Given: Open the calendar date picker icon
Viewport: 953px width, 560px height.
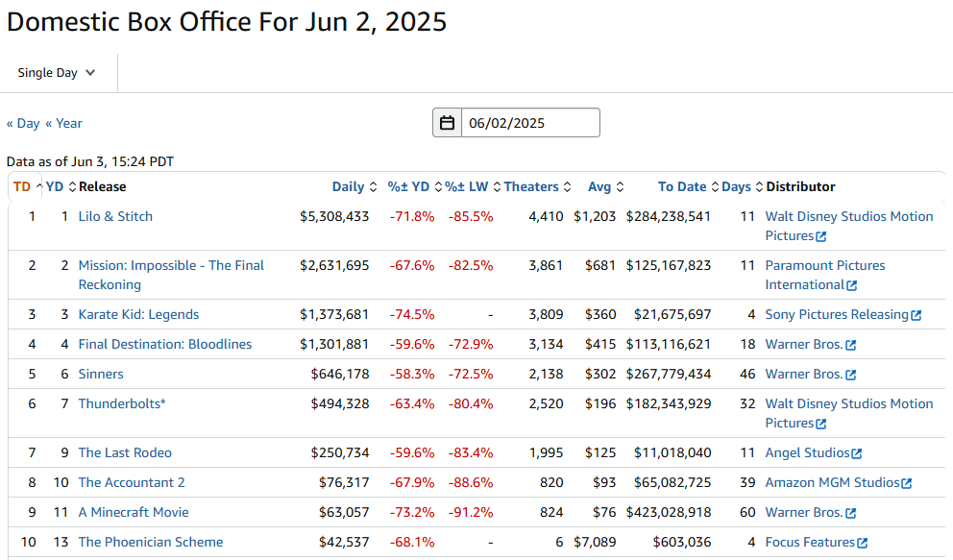Looking at the screenshot, I should pos(448,123).
